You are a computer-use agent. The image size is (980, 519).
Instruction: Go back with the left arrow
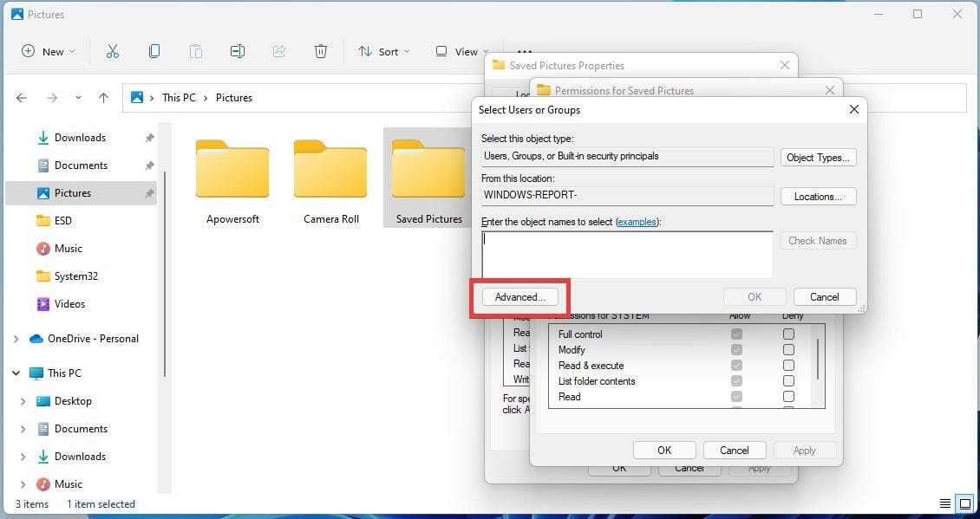[22, 98]
